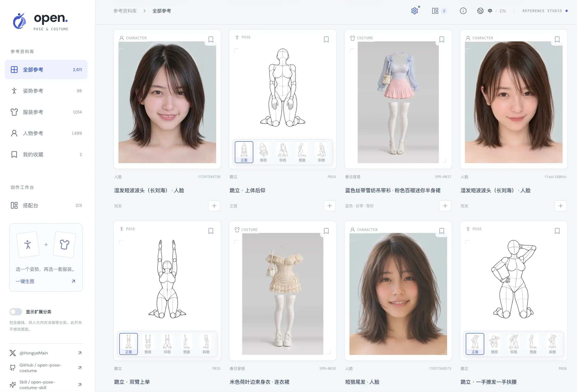Select 仰视 view thumbnail on P034 pose
577x392 pixels.
[283, 152]
